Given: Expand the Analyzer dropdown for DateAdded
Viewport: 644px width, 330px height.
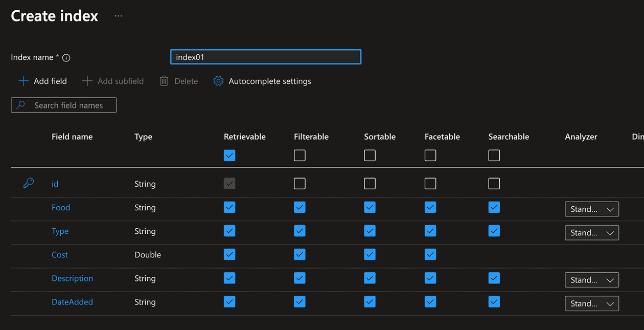Looking at the screenshot, I should pos(591,303).
